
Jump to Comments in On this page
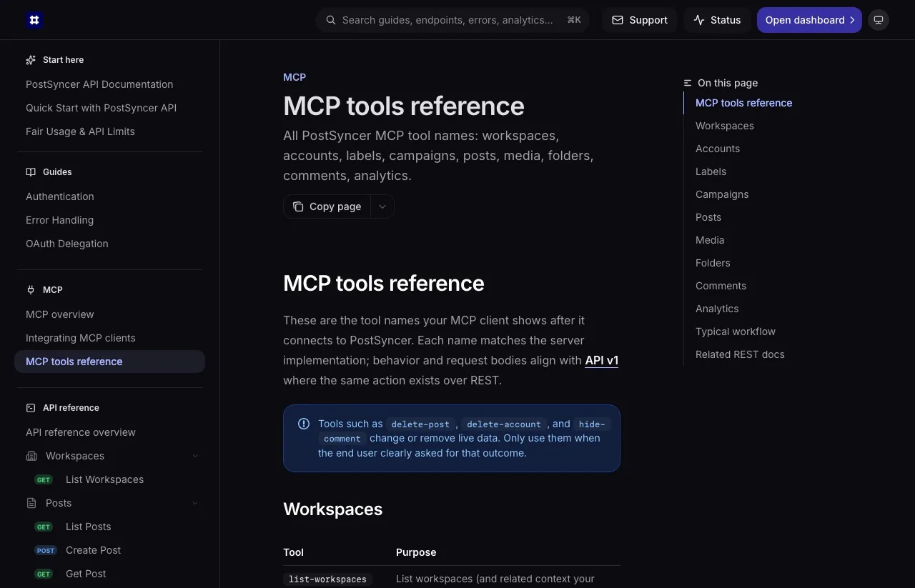click(x=721, y=286)
